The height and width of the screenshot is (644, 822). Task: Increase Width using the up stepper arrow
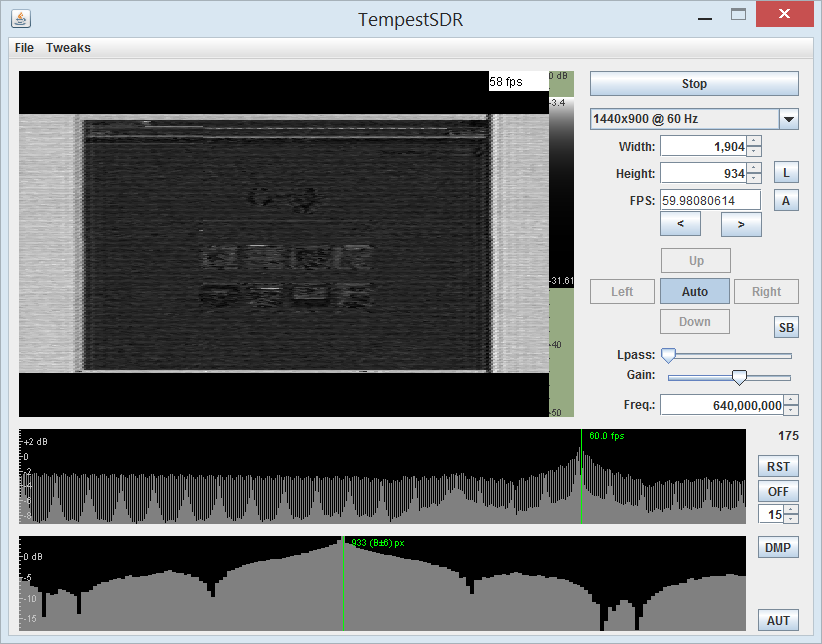pos(754,141)
